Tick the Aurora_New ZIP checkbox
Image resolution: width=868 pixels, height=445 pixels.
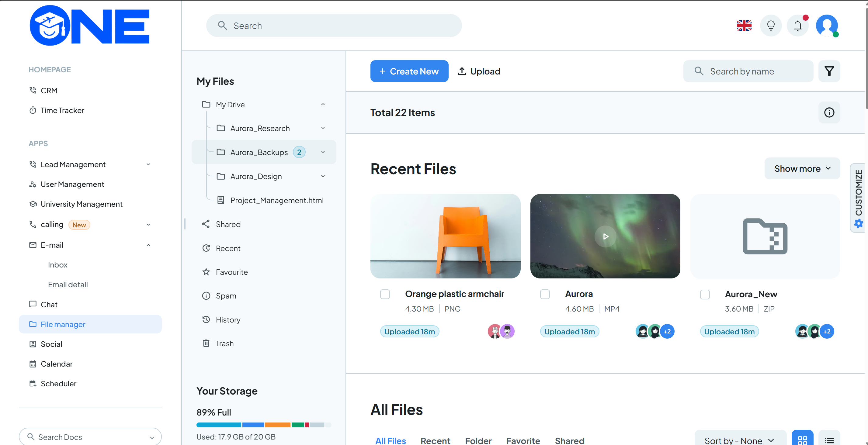pos(705,294)
